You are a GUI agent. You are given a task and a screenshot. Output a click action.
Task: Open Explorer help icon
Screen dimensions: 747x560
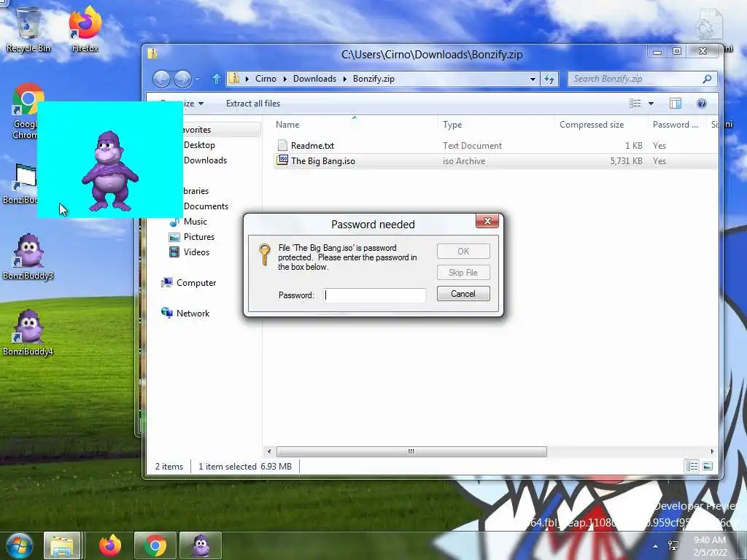(x=701, y=104)
